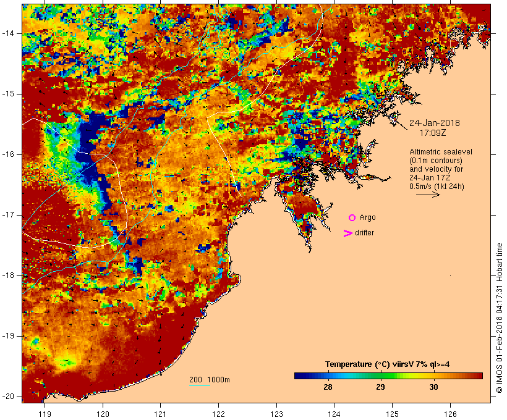The image size is (507, 420).
Task: Click the IMOS copyright timestamp text
Action: (500, 318)
